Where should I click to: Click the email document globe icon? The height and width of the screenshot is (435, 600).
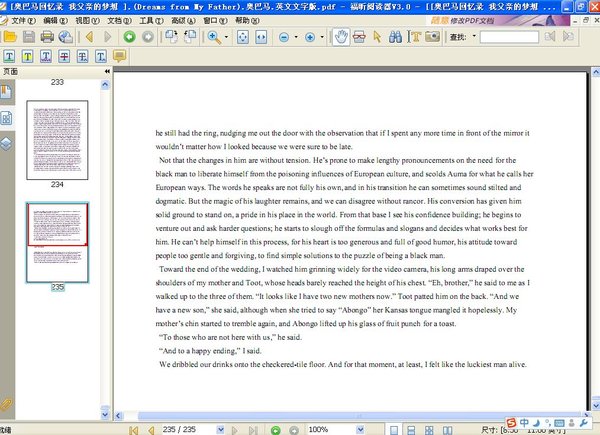pos(65,37)
